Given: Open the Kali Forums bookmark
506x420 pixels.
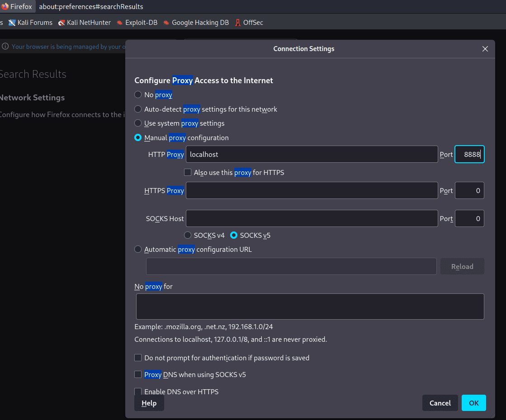Looking at the screenshot, I should [x=30, y=23].
